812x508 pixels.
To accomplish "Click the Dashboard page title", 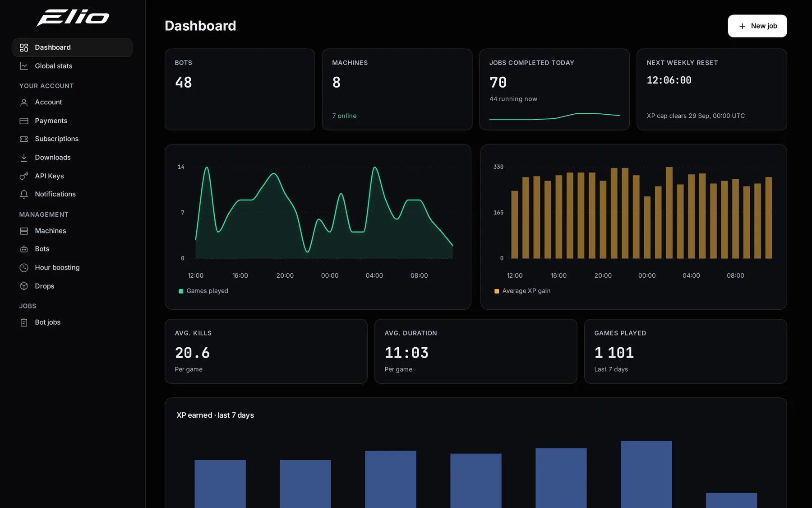I will (x=200, y=26).
